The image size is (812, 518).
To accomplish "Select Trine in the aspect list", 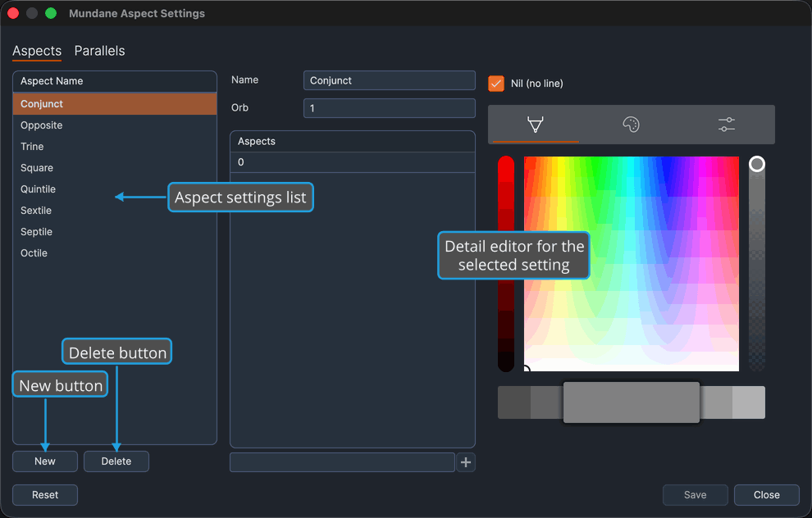I will click(x=115, y=147).
